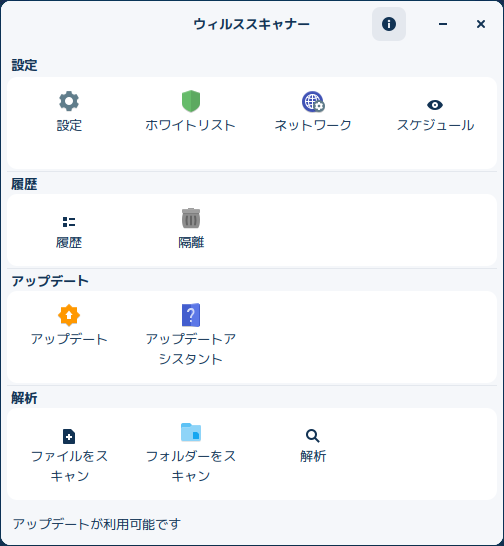Click the 解析 section heading
504x546 pixels.
click(x=24, y=398)
